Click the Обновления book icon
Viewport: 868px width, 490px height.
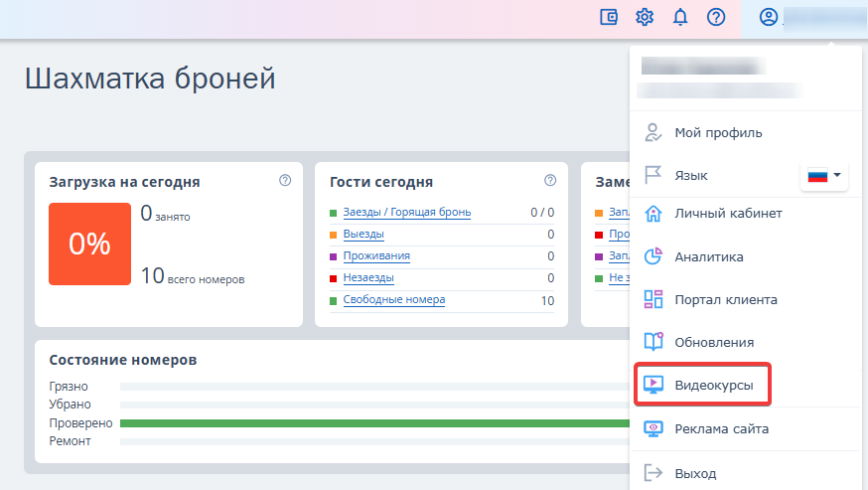click(x=653, y=342)
